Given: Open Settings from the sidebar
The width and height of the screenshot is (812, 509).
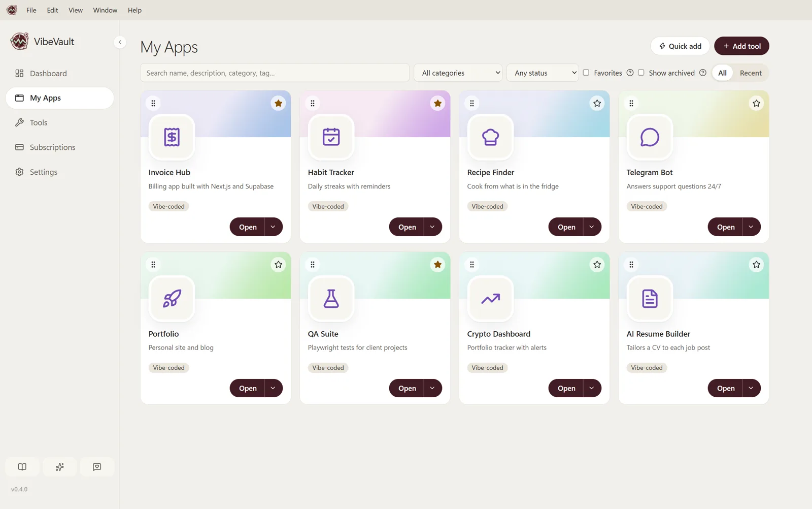Looking at the screenshot, I should pyautogui.click(x=60, y=172).
